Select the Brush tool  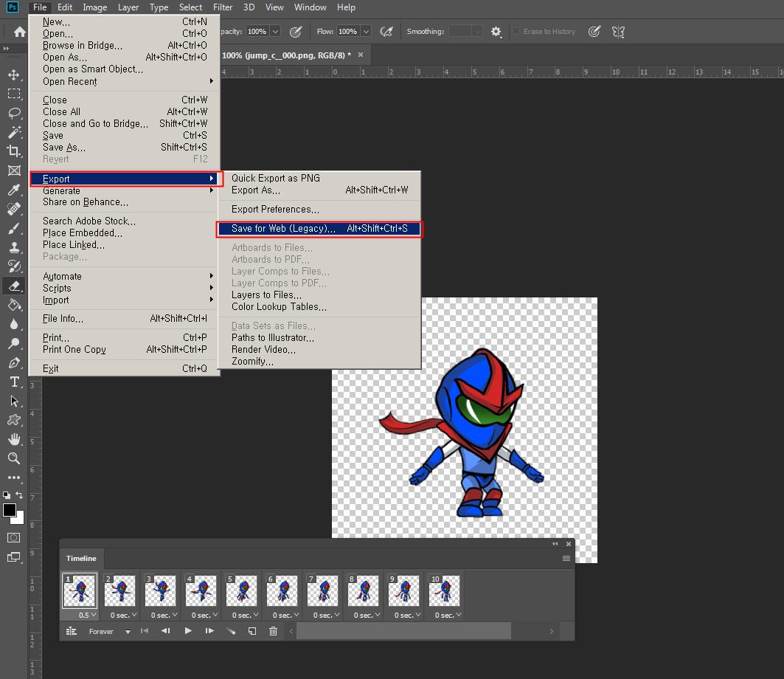tap(14, 228)
